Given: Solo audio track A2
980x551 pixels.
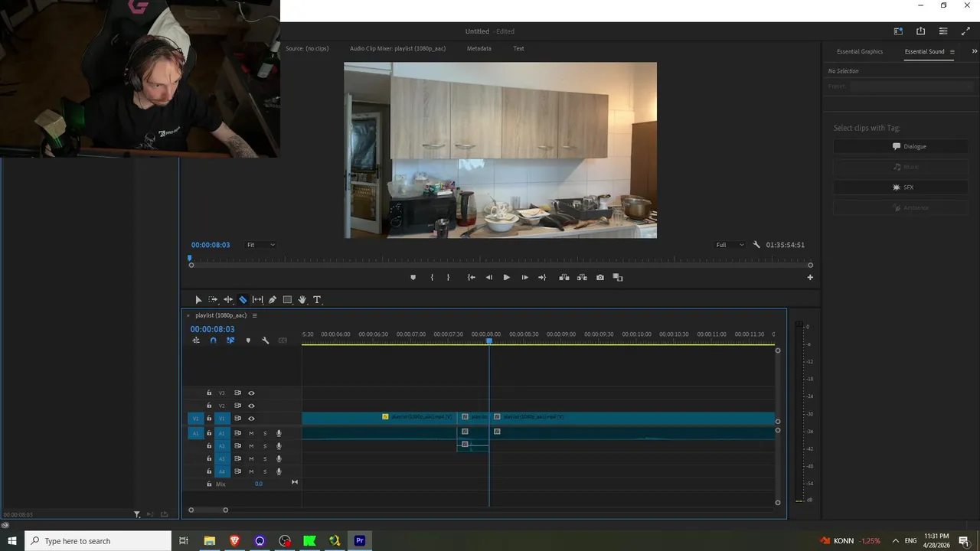Looking at the screenshot, I should click(x=265, y=446).
